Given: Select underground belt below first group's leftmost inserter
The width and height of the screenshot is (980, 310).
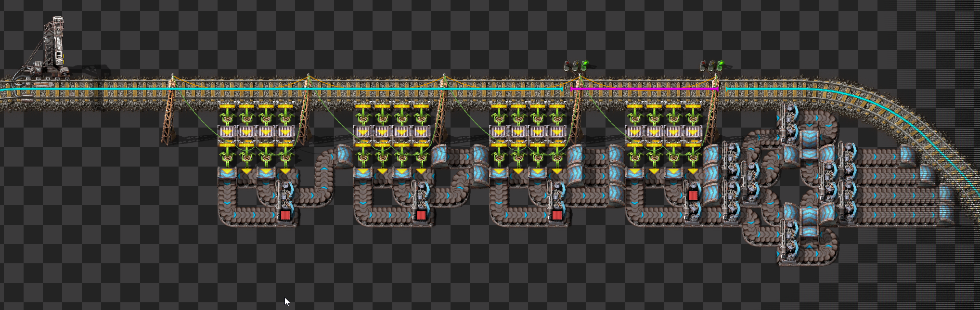Looking at the screenshot, I should point(227,173).
